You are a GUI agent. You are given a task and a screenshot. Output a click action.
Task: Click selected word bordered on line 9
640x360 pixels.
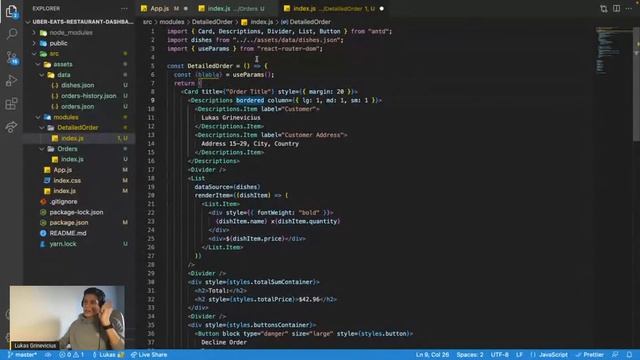tap(250, 100)
